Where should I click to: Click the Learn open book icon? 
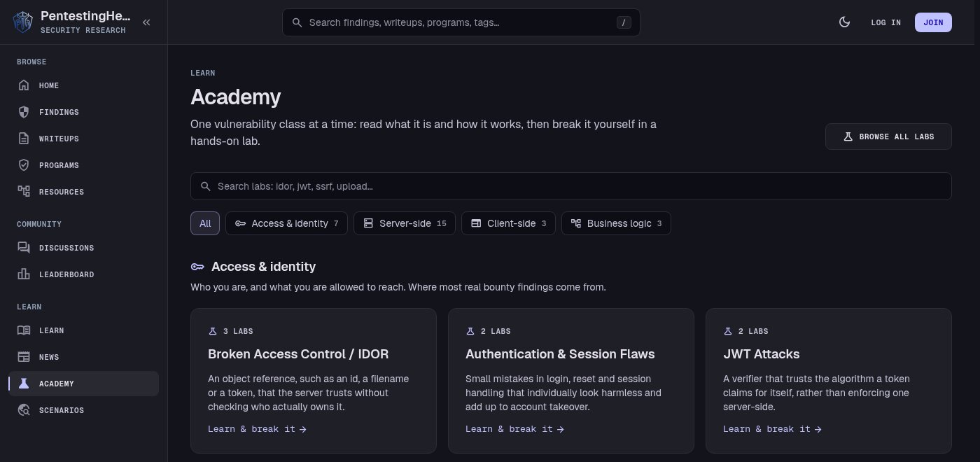pos(24,330)
